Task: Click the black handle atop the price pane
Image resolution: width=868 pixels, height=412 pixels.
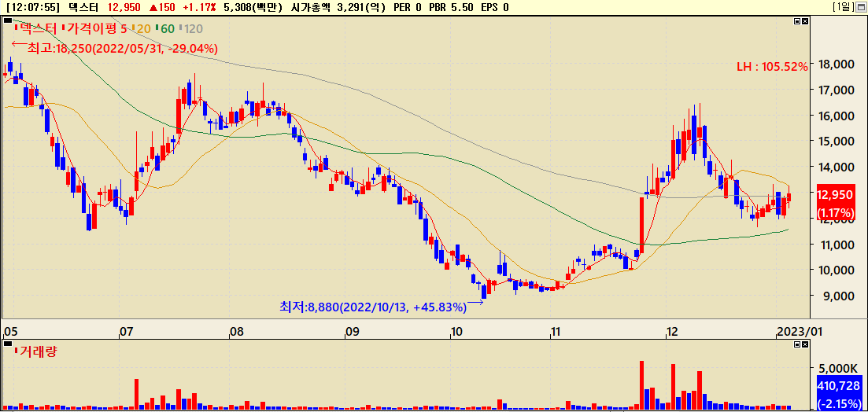Action: [x=8, y=20]
